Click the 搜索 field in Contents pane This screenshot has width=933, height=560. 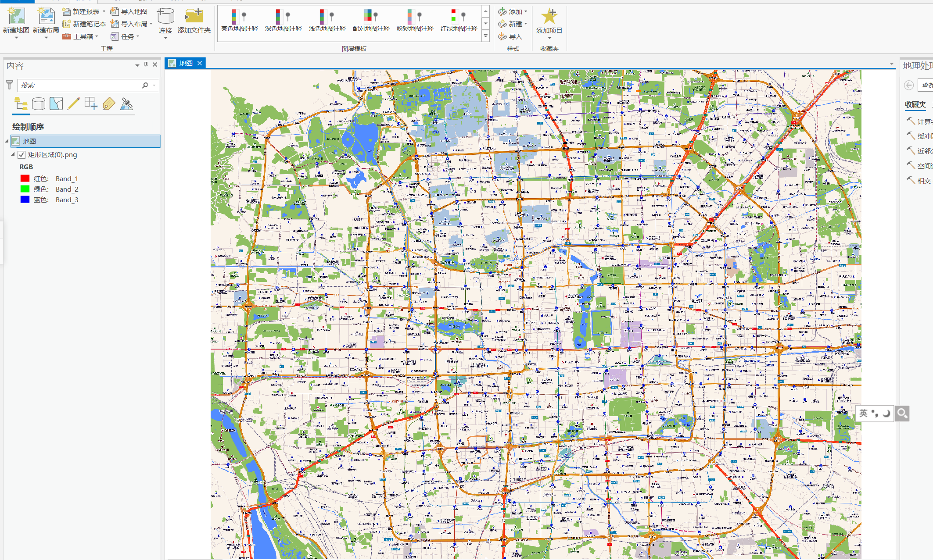click(79, 85)
